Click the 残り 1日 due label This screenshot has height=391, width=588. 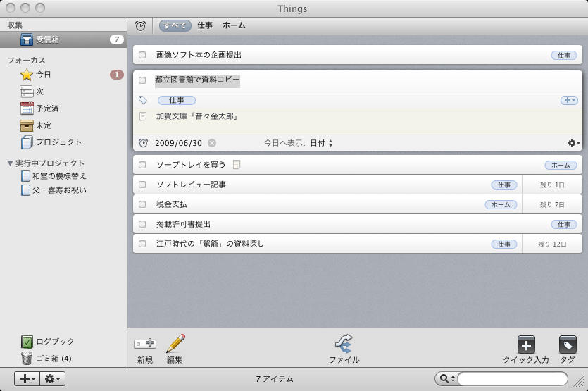tap(552, 185)
